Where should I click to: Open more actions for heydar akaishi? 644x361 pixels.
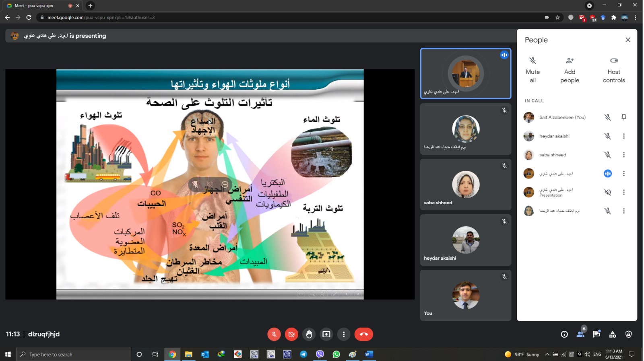pos(624,136)
